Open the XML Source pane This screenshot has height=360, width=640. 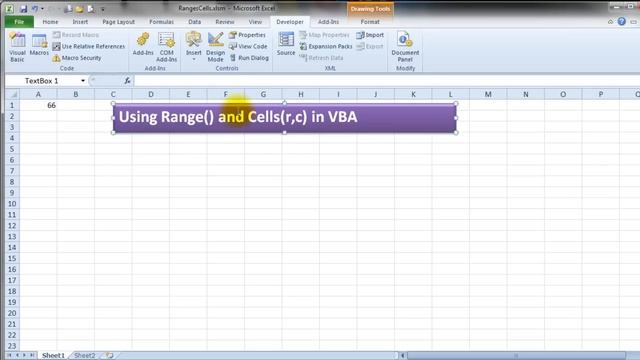click(x=286, y=44)
